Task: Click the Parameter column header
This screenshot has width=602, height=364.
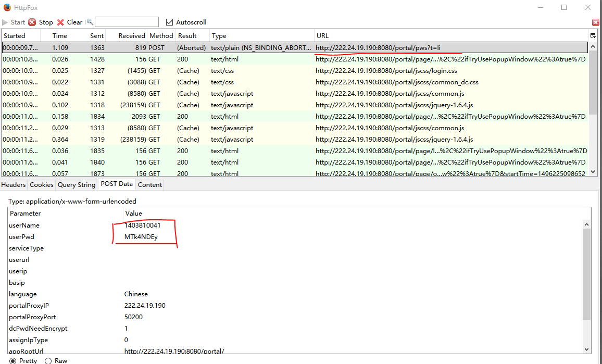Action: [x=65, y=213]
